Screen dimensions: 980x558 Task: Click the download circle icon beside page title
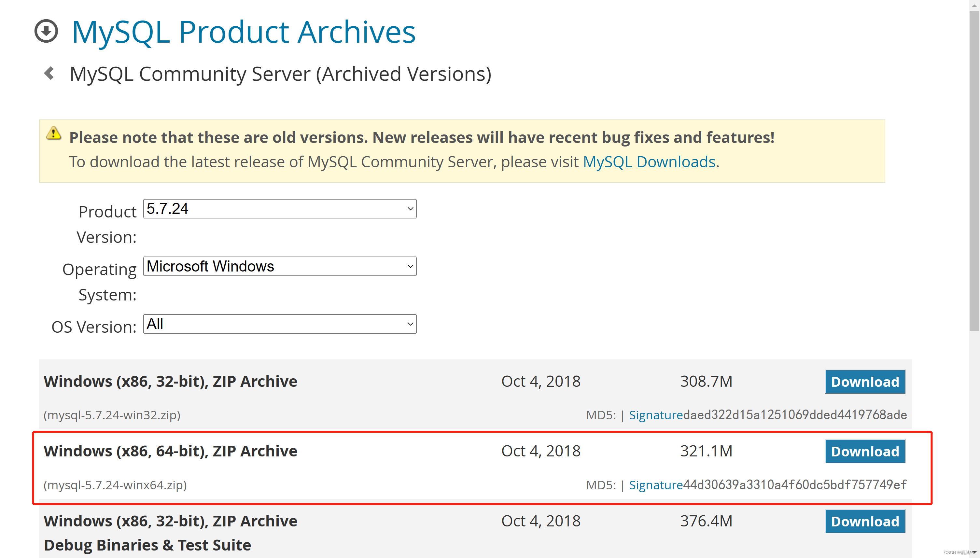coord(46,31)
